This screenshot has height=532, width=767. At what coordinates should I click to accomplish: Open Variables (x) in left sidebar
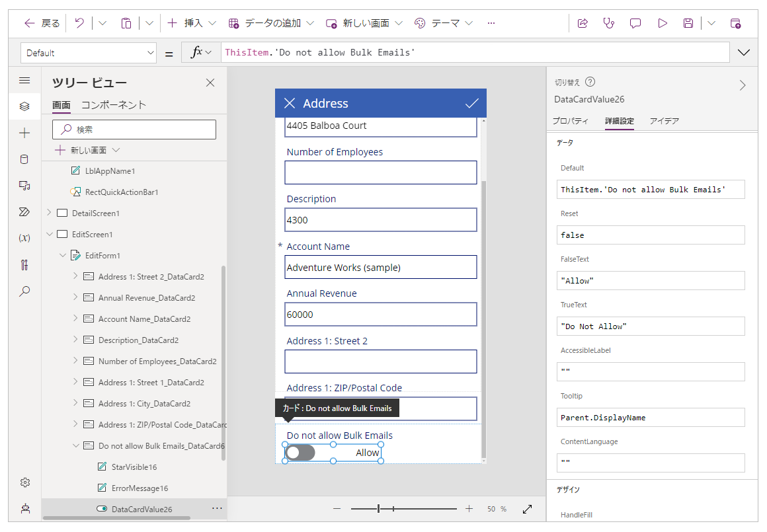point(24,238)
